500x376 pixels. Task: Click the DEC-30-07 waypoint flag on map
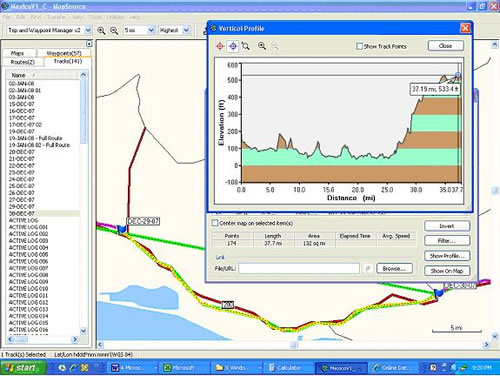click(x=439, y=293)
